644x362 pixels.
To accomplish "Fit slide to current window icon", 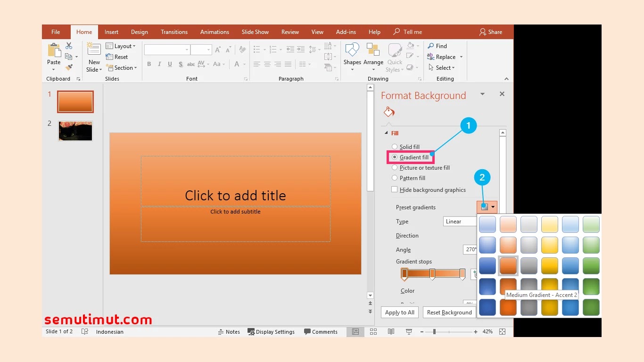I will [x=503, y=332].
